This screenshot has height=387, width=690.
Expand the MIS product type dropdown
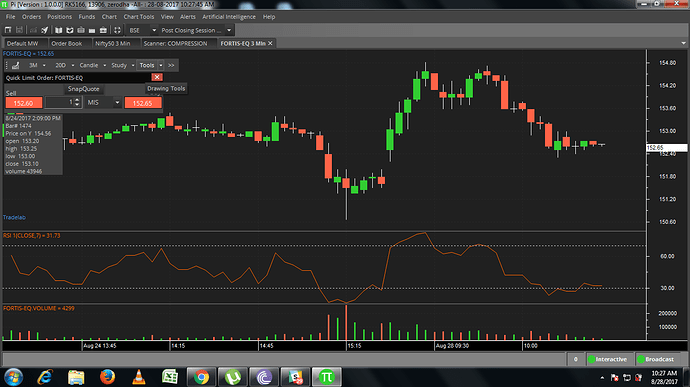[117, 103]
